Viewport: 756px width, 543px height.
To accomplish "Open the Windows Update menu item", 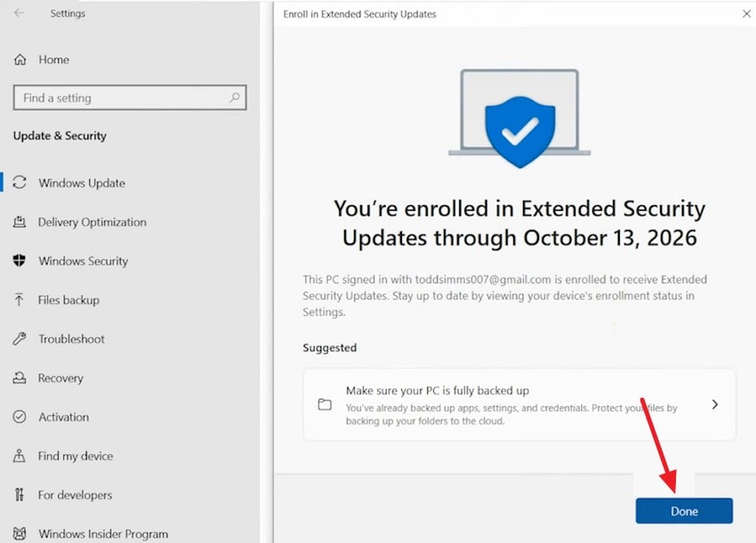I will [82, 183].
